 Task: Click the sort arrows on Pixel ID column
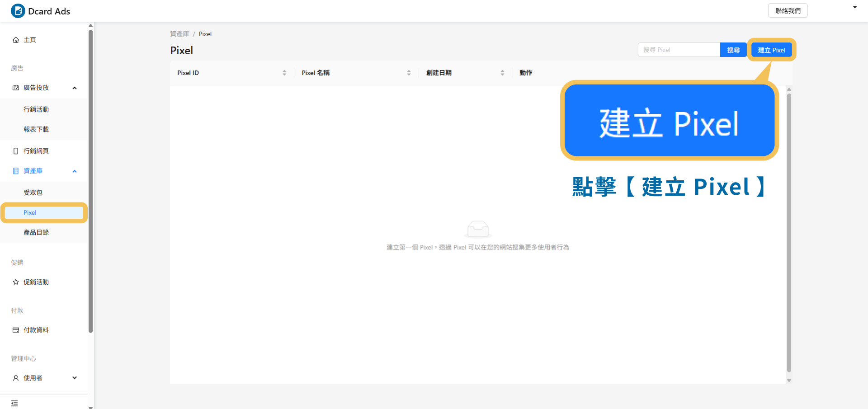(x=284, y=72)
